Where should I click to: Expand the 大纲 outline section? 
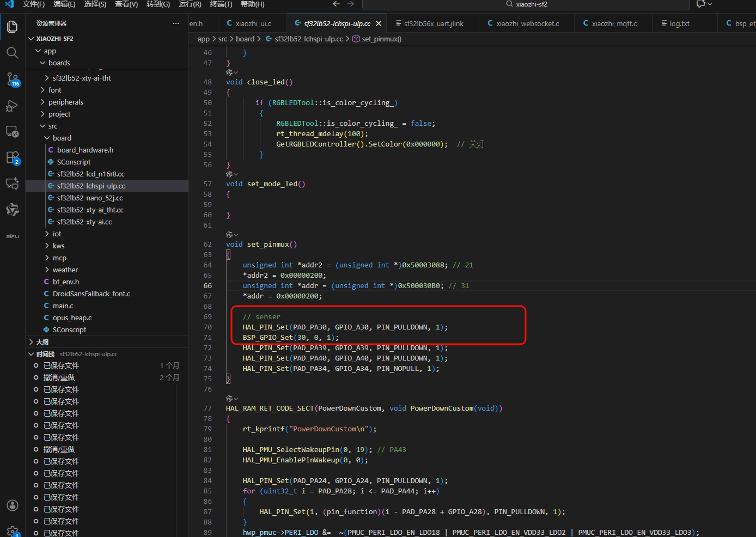(42, 342)
